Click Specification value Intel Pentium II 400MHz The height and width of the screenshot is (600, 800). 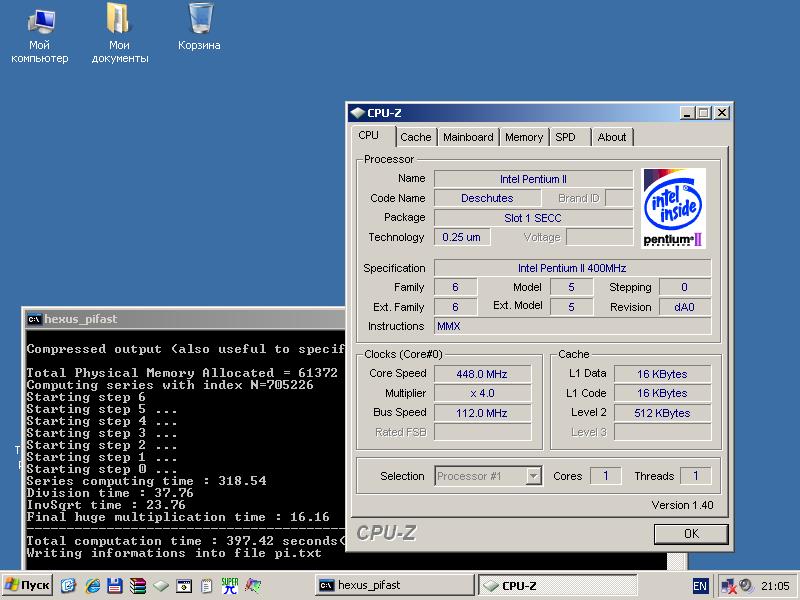point(572,268)
